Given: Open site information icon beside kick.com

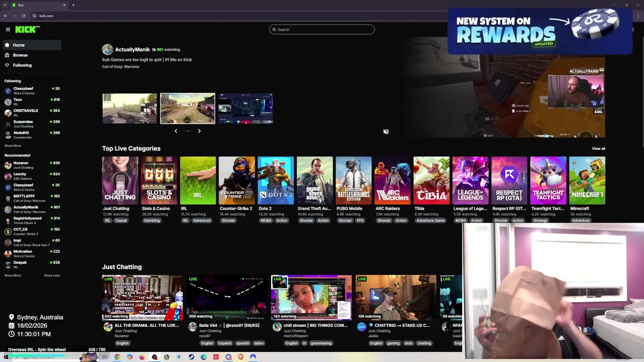Looking at the screenshot, I should pyautogui.click(x=34, y=16).
